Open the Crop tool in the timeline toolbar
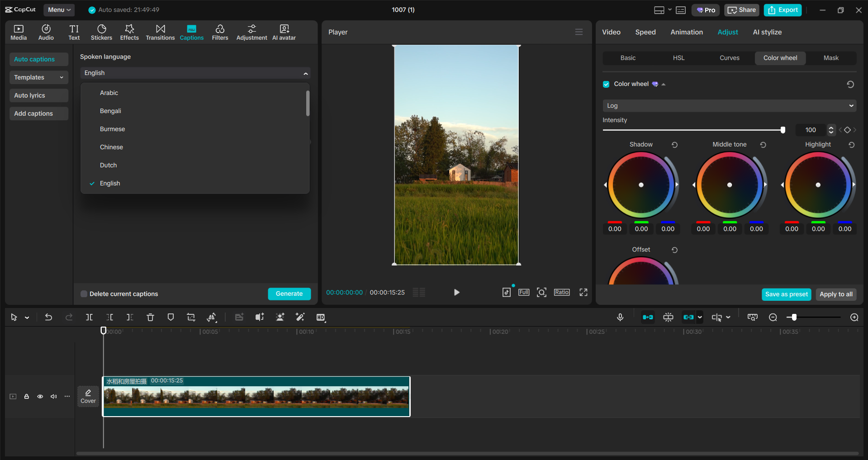Image resolution: width=868 pixels, height=460 pixels. tap(191, 317)
